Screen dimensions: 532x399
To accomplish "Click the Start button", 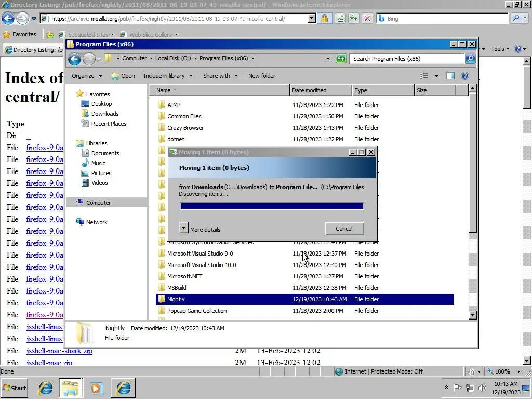I will coord(15,388).
